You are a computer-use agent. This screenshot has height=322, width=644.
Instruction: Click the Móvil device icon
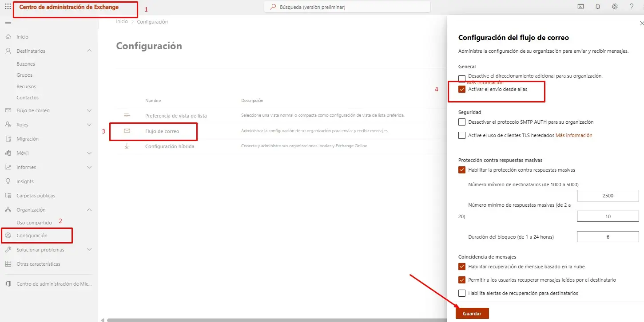8,153
